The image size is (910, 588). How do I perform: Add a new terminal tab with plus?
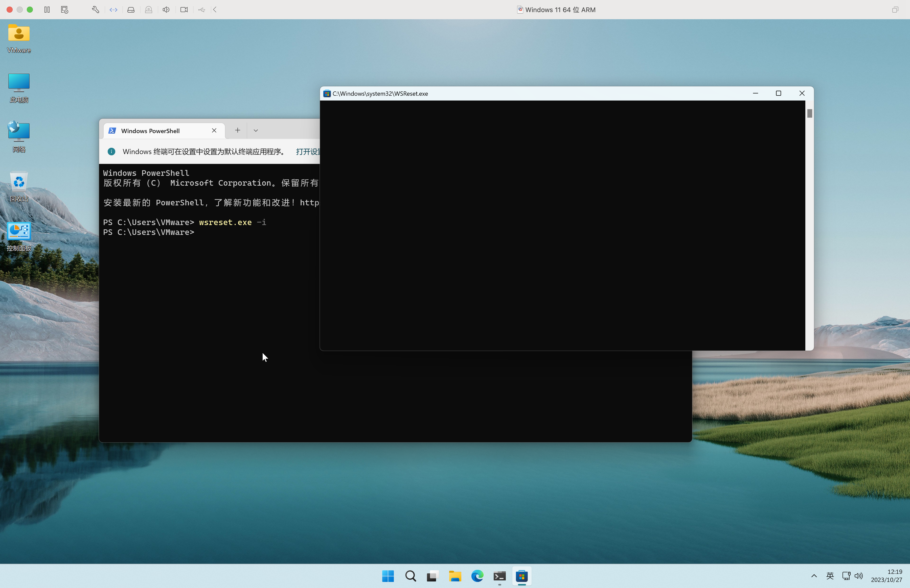[x=237, y=131]
